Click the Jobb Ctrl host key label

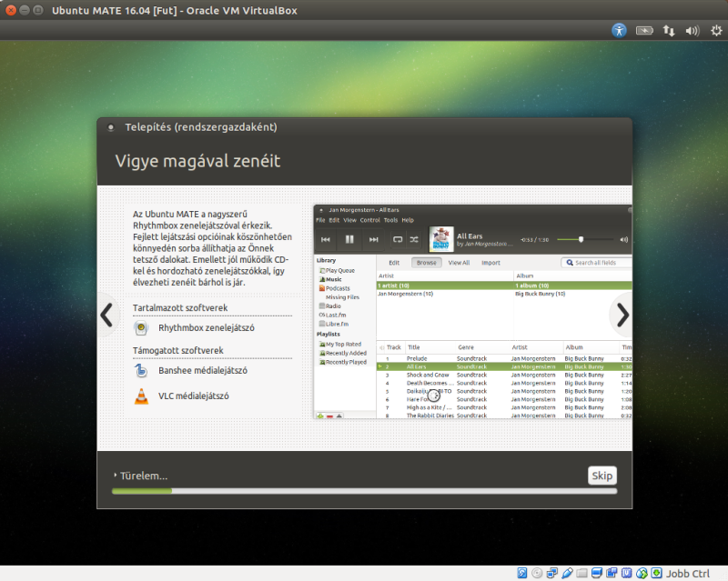pyautogui.click(x=688, y=574)
